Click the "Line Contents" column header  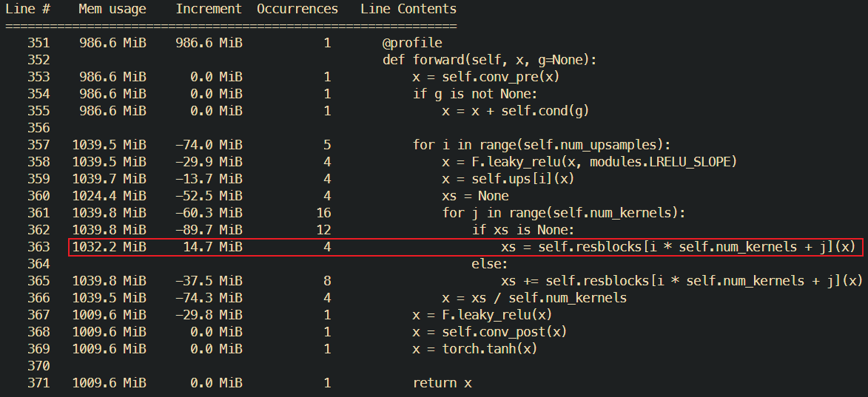(408, 9)
